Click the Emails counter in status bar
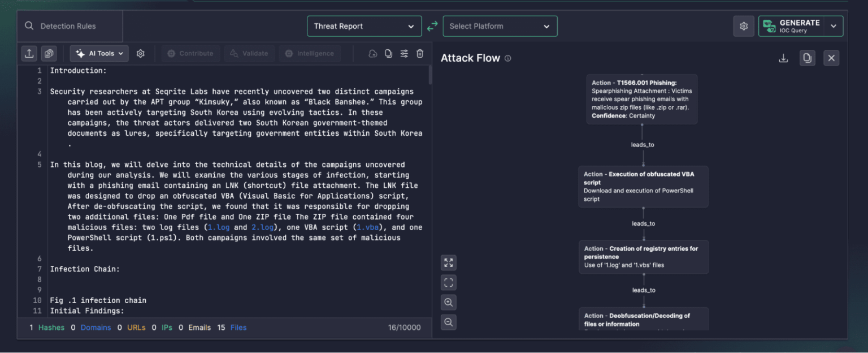Screen dimensions: 868x353 click(x=195, y=328)
